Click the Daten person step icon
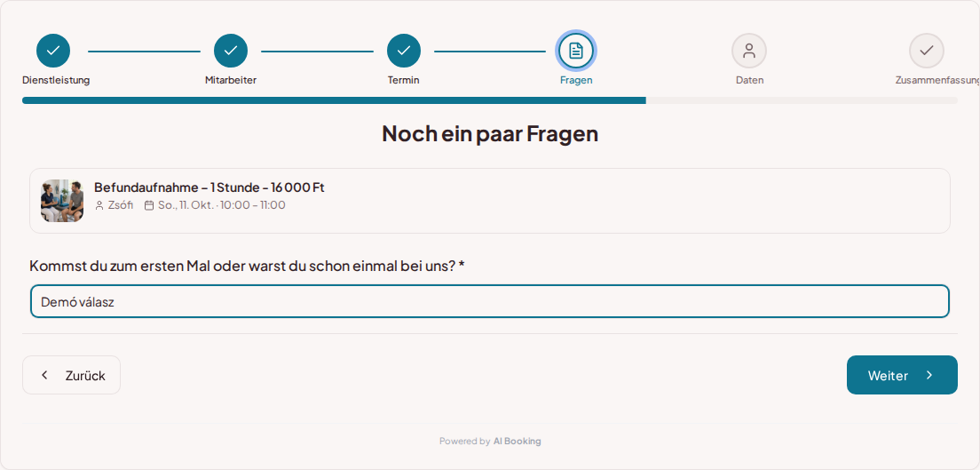This screenshot has height=470, width=980. click(x=748, y=51)
